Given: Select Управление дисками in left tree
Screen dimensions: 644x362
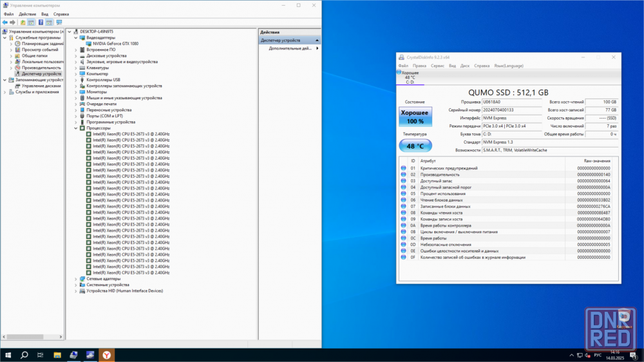Looking at the screenshot, I should click(41, 86).
